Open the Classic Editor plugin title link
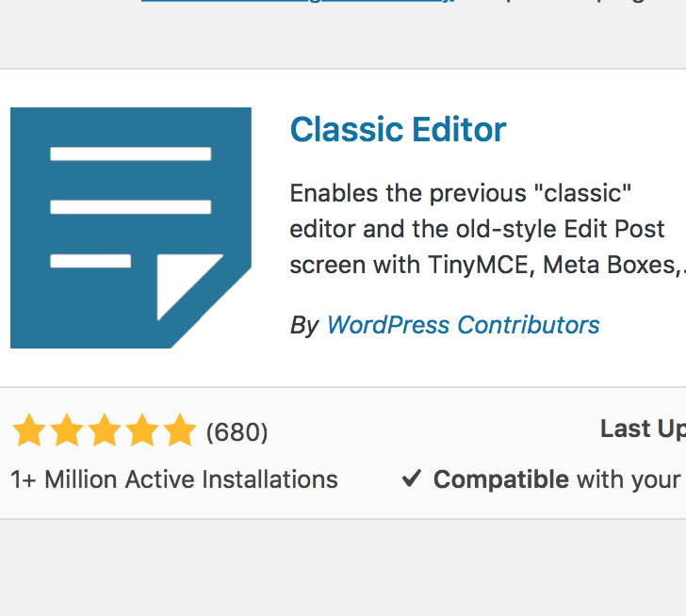 pyautogui.click(x=398, y=129)
